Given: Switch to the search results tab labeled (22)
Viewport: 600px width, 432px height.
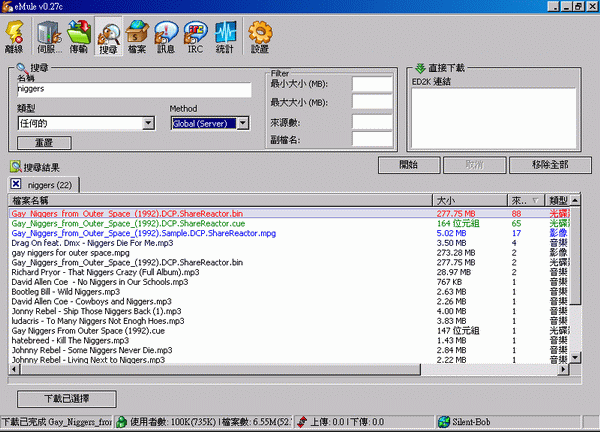Looking at the screenshot, I should (44, 185).
